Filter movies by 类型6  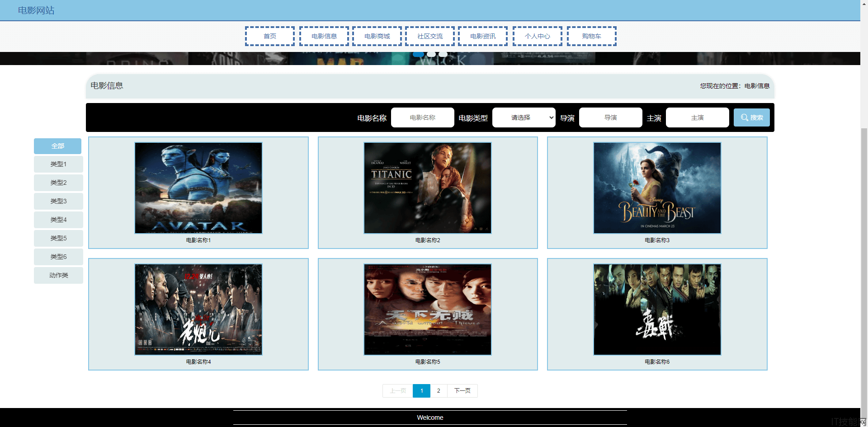coord(58,257)
